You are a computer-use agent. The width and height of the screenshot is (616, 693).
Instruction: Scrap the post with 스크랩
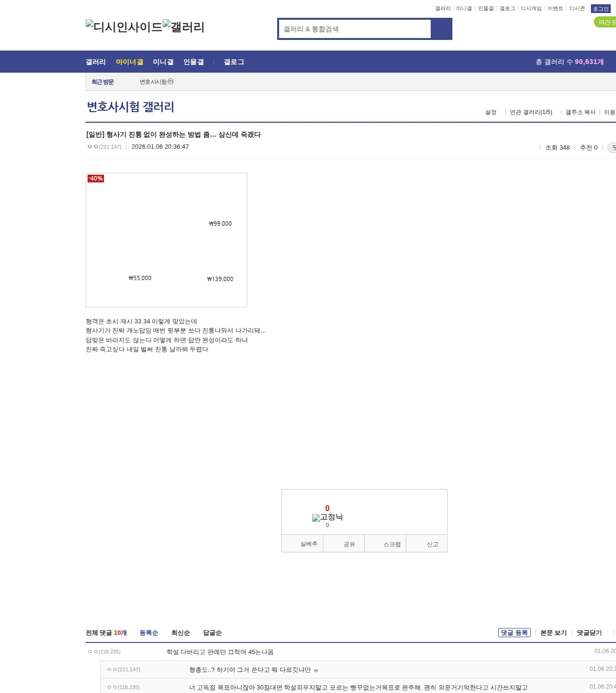pyautogui.click(x=392, y=544)
